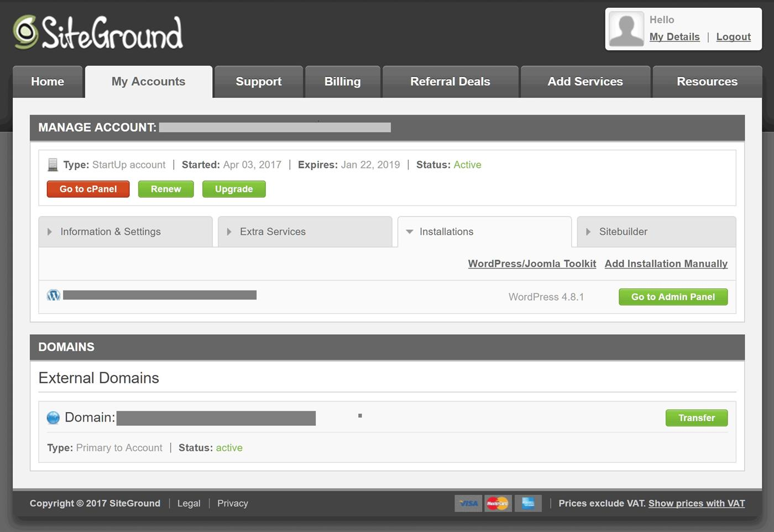Image resolution: width=774 pixels, height=532 pixels.
Task: Expand the Extra Services section
Action: coord(305,231)
